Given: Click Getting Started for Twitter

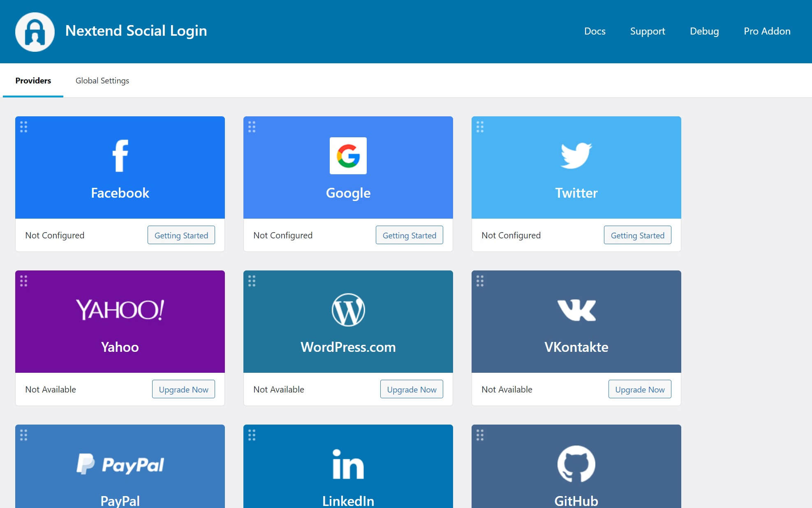Looking at the screenshot, I should click(638, 235).
